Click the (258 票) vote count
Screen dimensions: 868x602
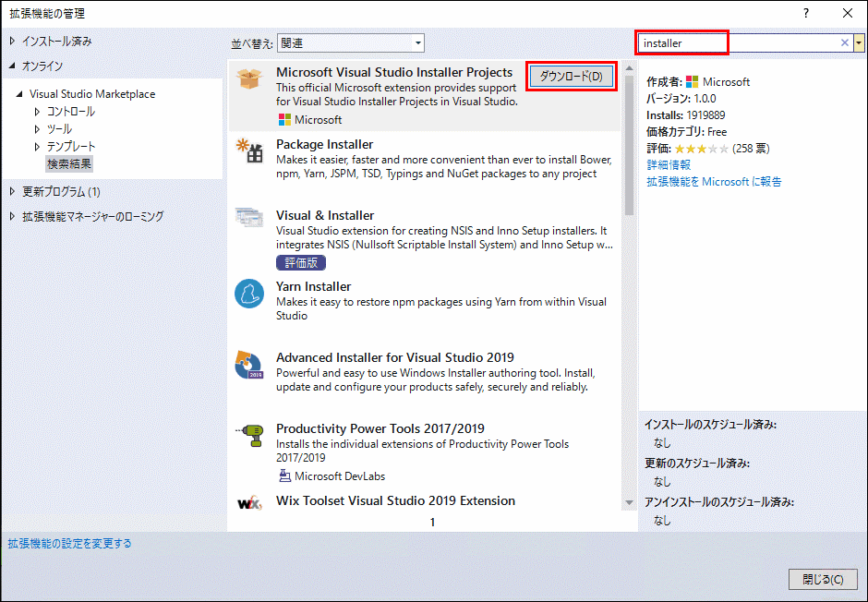click(x=751, y=149)
